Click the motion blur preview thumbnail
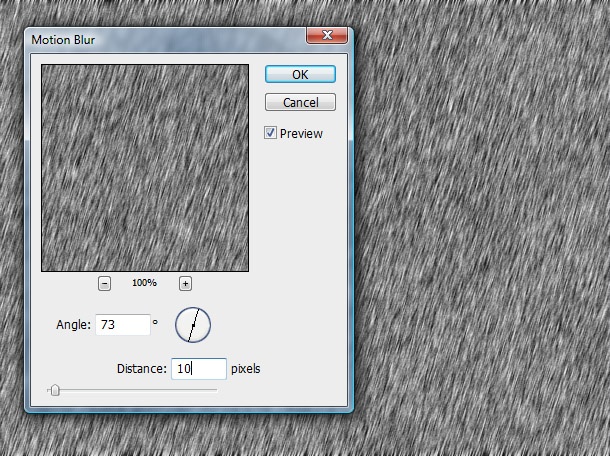Image resolution: width=610 pixels, height=456 pixels. (145, 168)
